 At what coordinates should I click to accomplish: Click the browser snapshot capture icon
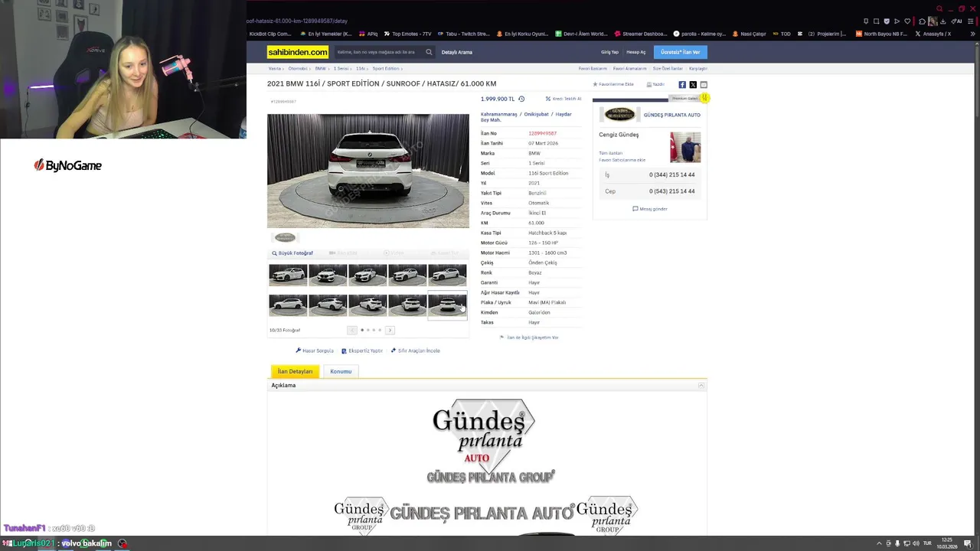coord(876,21)
